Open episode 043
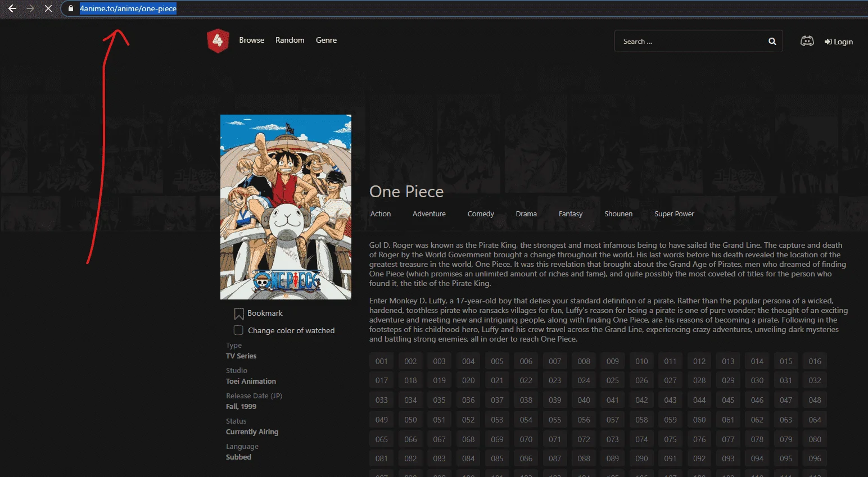This screenshot has width=868, height=477. coord(670,400)
